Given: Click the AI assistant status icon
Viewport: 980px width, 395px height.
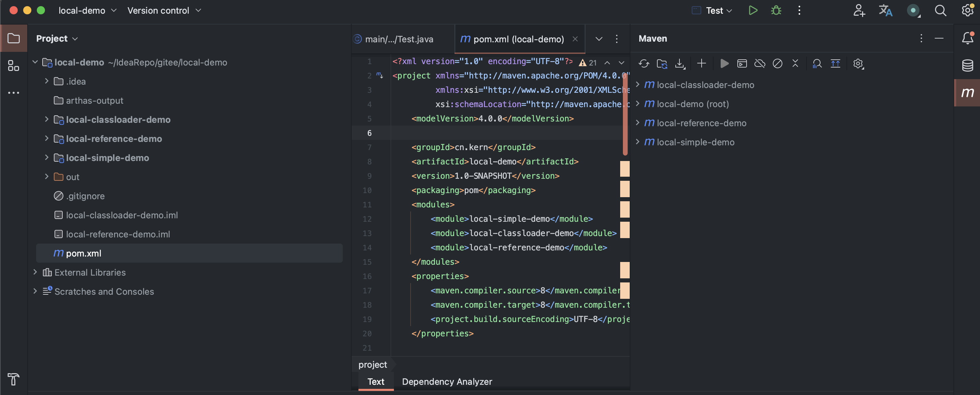Looking at the screenshot, I should tap(913, 10).
